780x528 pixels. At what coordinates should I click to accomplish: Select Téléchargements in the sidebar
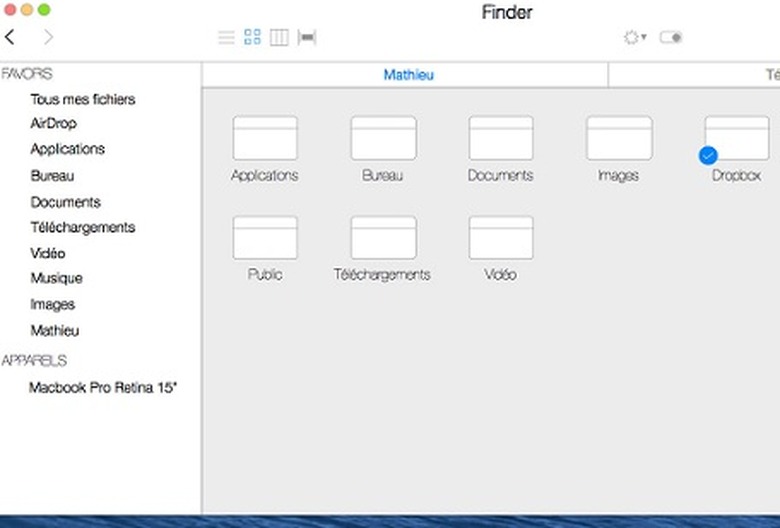83,227
